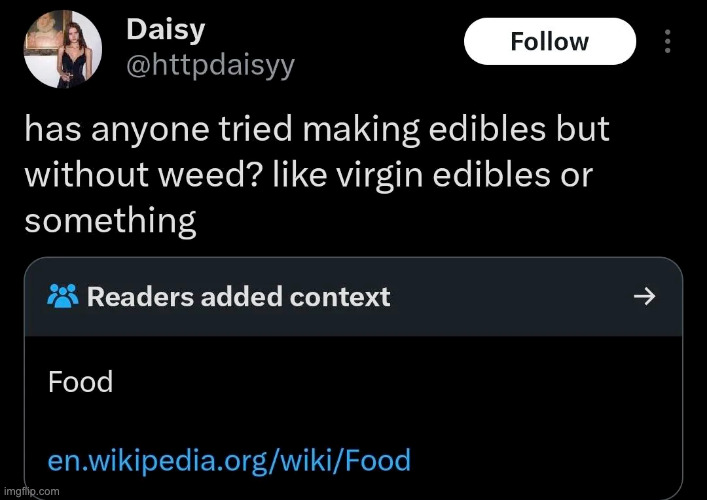Click the display name Daisy
This screenshot has height=500, width=707.
point(165,30)
